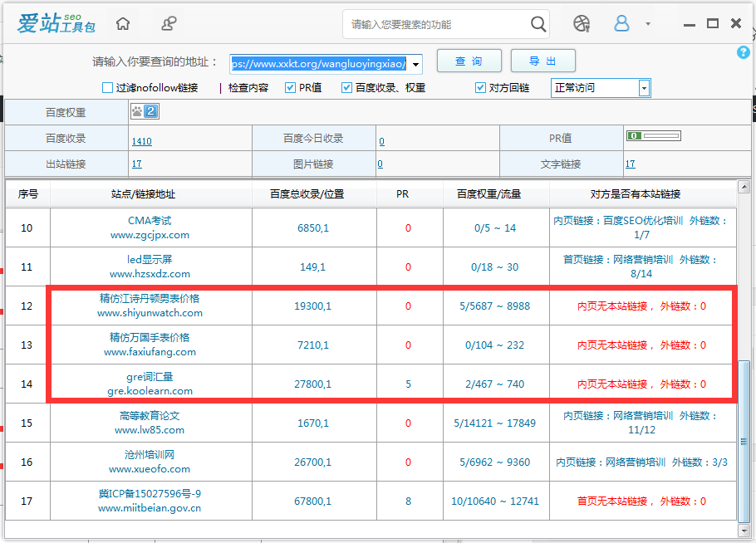Image resolution: width=756 pixels, height=543 pixels.
Task: Minimize the 爱站 toolkit window
Action: click(690, 24)
